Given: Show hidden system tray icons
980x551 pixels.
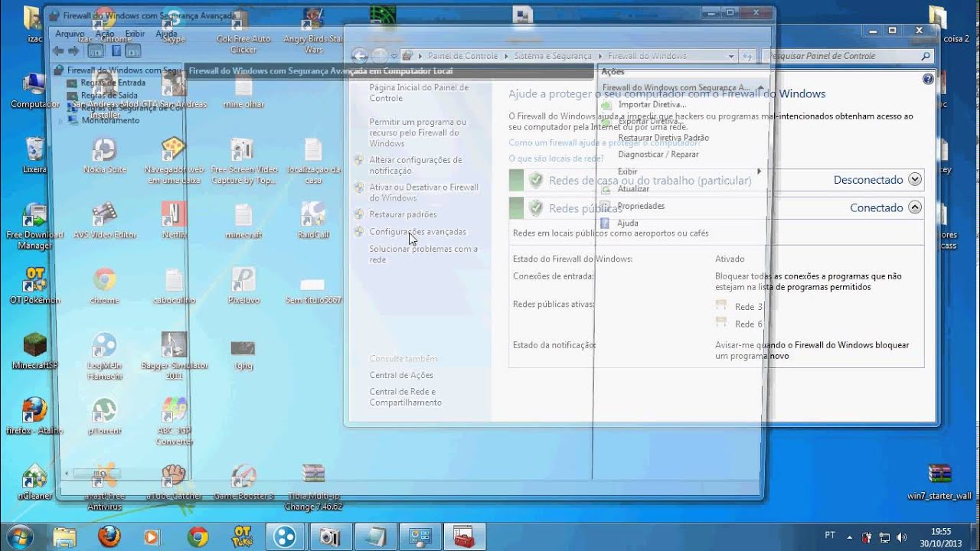Looking at the screenshot, I should [x=849, y=537].
